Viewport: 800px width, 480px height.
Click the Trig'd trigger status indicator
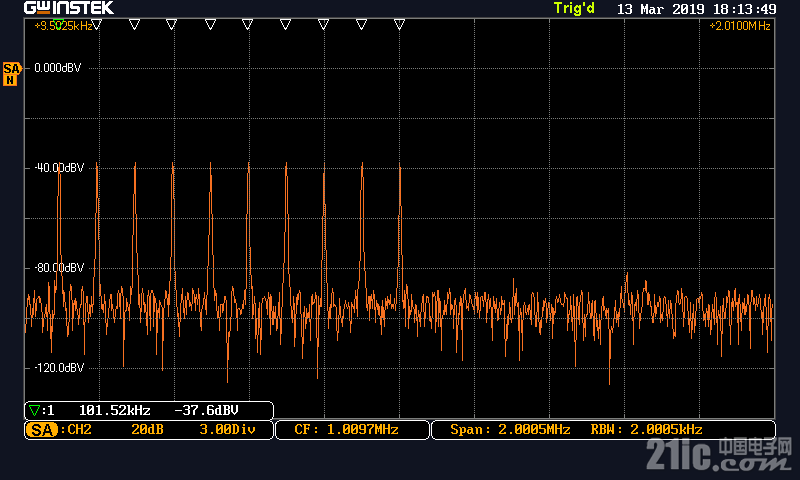pyautogui.click(x=574, y=9)
